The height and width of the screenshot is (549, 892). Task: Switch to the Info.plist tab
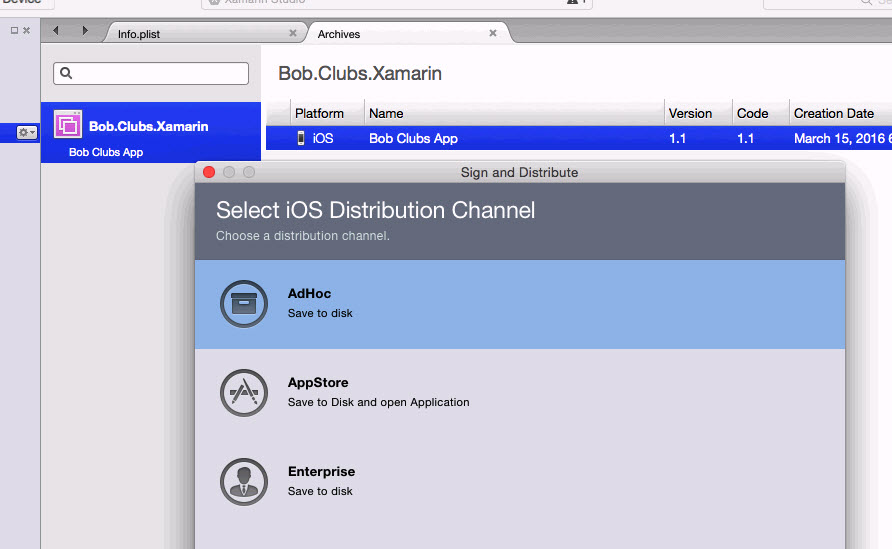(139, 34)
